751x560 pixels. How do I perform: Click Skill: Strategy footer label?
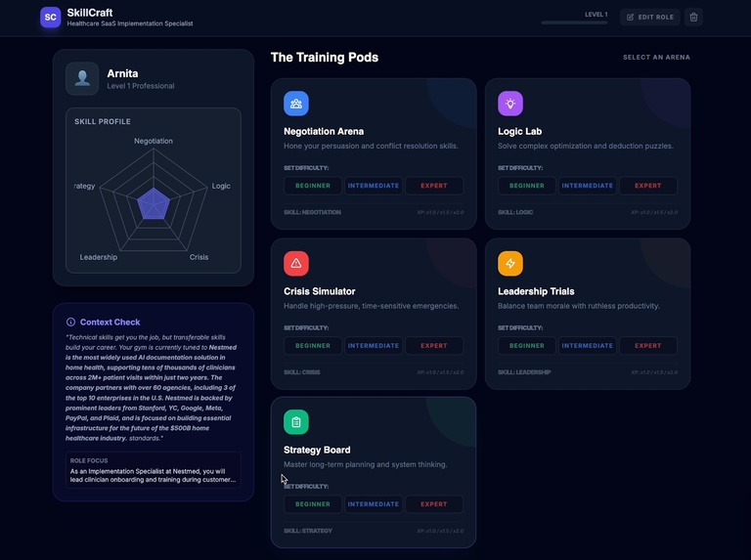tap(308, 531)
